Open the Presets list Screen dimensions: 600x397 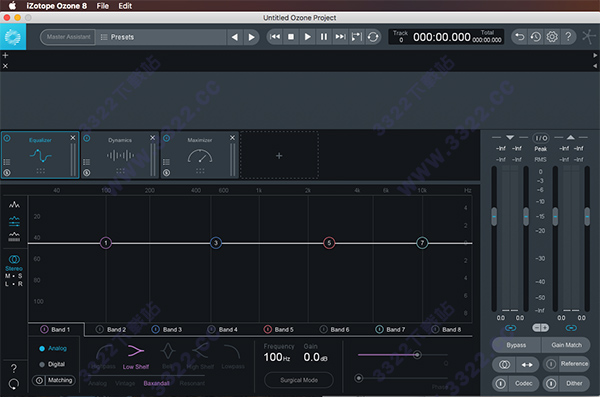pyautogui.click(x=161, y=37)
